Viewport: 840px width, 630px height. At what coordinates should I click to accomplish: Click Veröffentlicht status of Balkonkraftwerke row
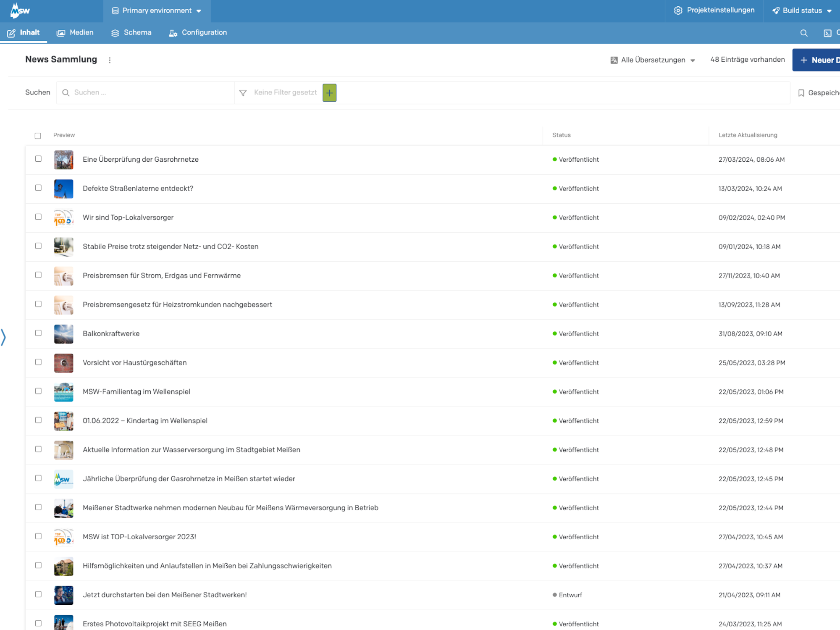[x=576, y=334]
